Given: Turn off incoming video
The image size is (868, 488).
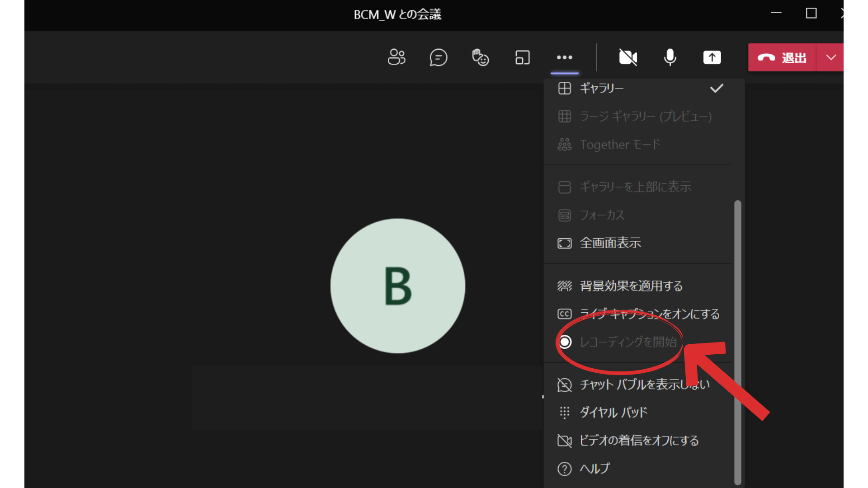Looking at the screenshot, I should click(639, 440).
